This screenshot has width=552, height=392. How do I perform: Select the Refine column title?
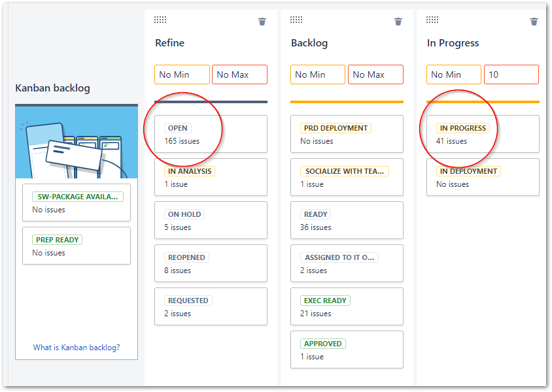point(169,43)
